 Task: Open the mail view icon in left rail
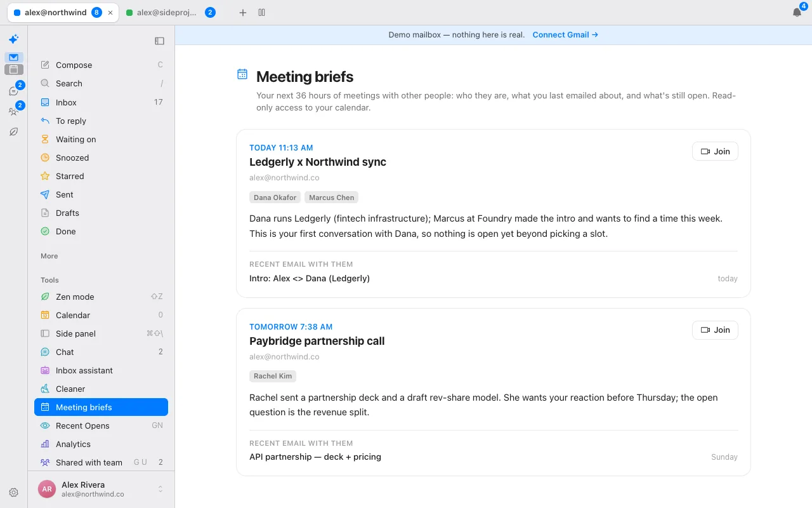coord(13,57)
